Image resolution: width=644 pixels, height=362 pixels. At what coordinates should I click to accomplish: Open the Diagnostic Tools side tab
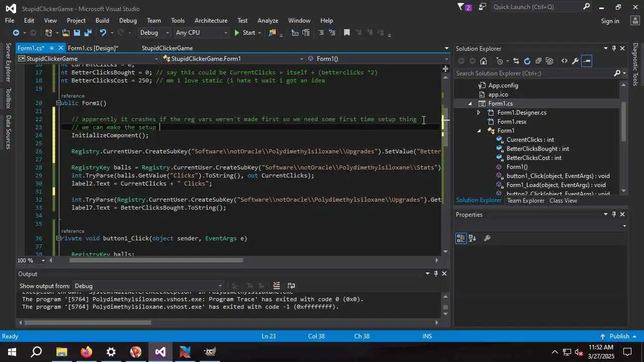[635, 64]
